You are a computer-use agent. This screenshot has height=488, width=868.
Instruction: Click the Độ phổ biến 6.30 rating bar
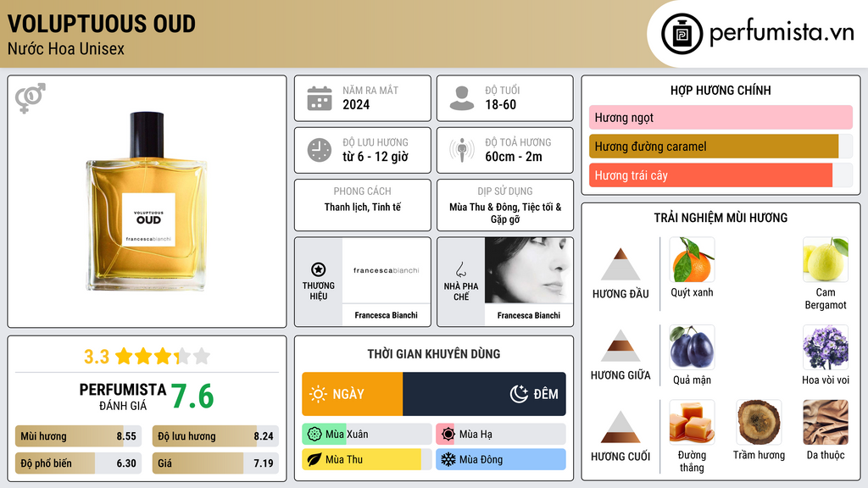point(78,463)
